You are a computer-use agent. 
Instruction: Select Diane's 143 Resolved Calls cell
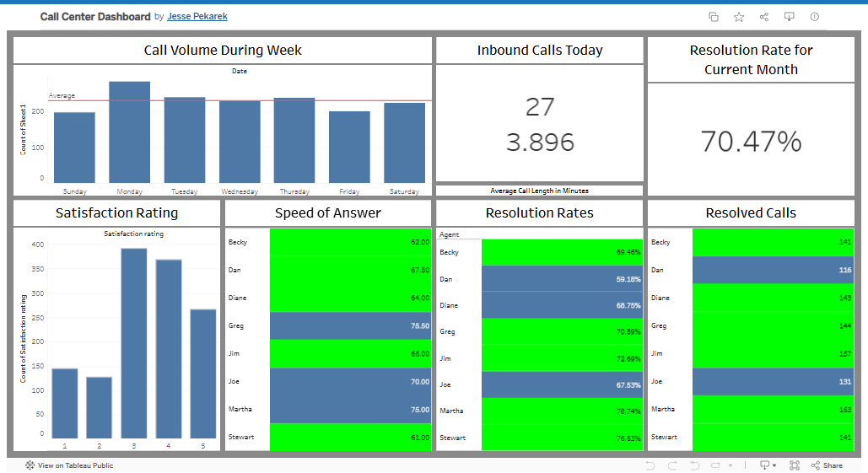[774, 298]
